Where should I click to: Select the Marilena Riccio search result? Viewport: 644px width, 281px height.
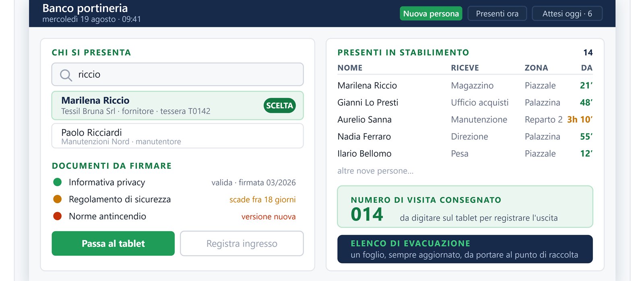178,105
